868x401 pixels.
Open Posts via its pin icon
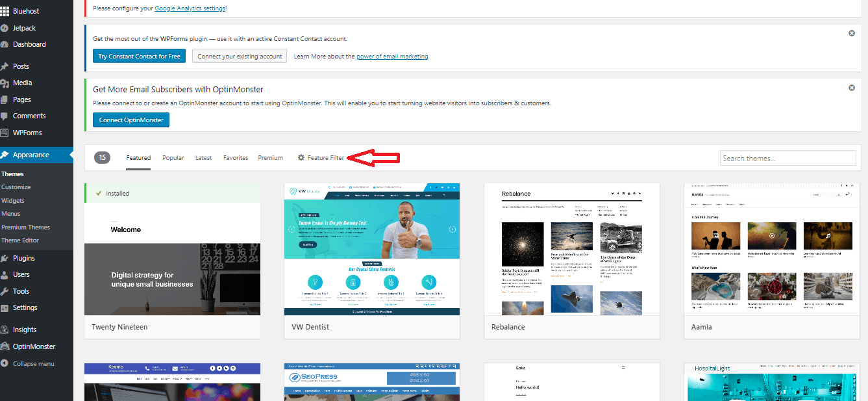pos(5,66)
